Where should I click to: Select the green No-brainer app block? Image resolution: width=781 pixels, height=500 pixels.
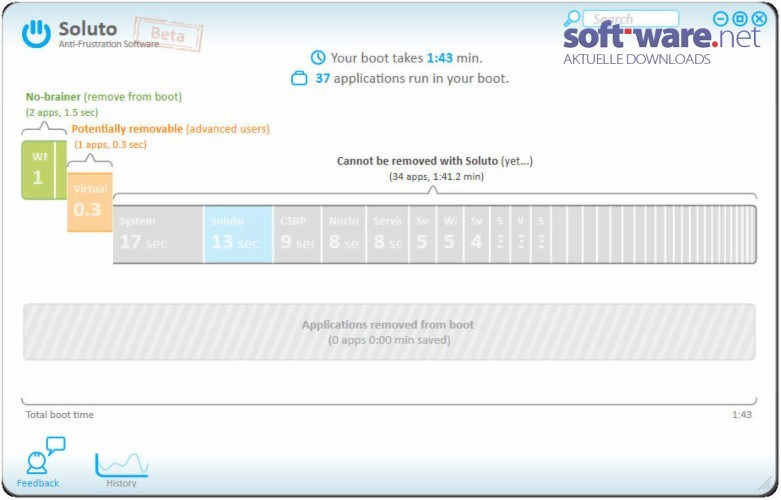pos(44,170)
